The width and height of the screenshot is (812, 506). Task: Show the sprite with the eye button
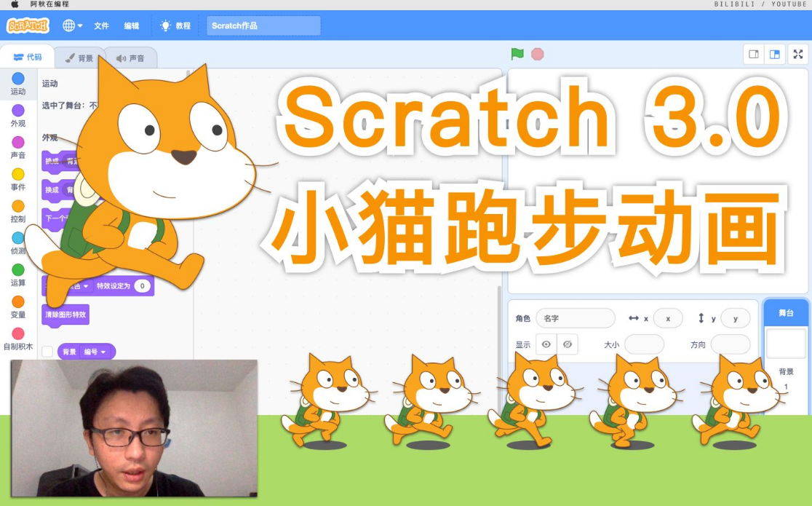(546, 344)
